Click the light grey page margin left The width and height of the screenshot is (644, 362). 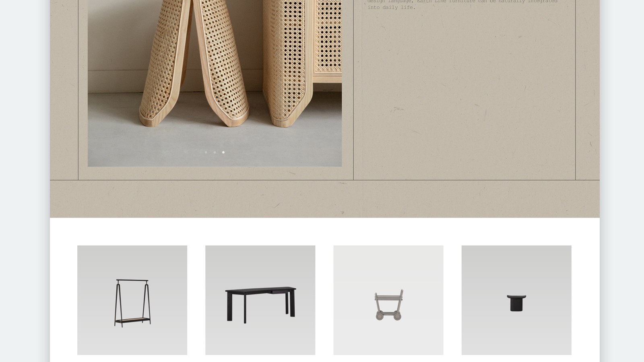point(25,181)
